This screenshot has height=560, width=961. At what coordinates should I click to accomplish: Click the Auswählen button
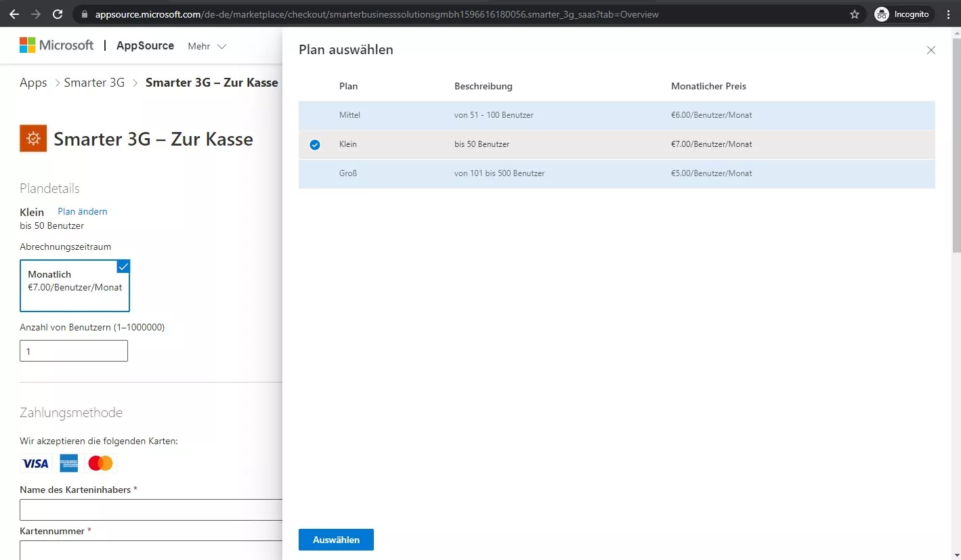point(336,540)
